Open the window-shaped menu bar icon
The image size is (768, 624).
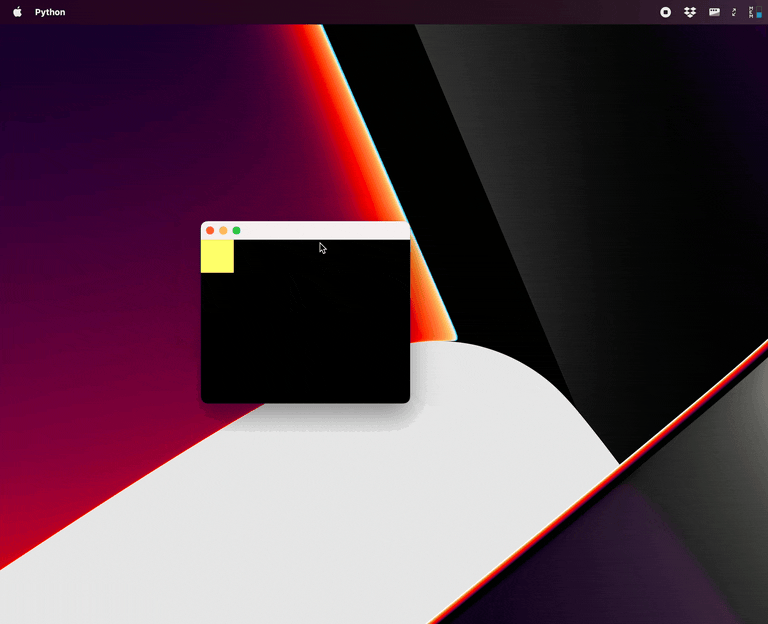714,12
